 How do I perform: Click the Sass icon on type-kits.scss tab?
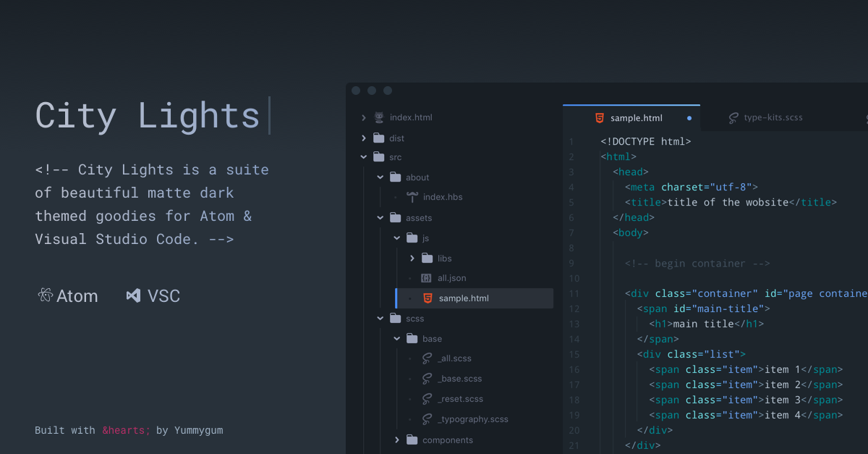(733, 117)
